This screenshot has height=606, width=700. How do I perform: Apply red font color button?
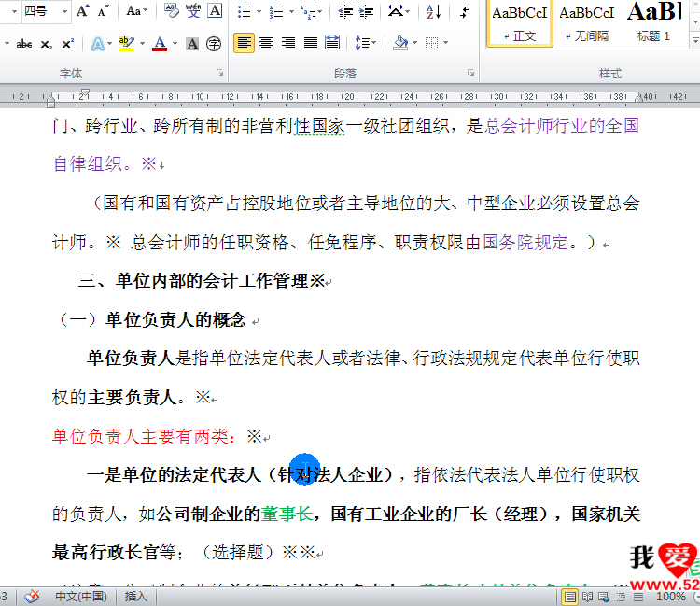[160, 44]
